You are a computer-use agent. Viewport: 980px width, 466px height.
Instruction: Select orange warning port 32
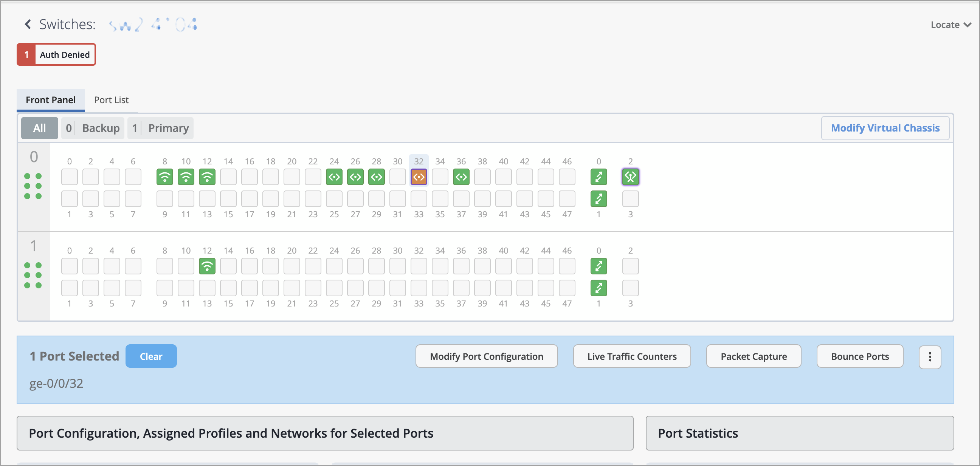(x=419, y=177)
